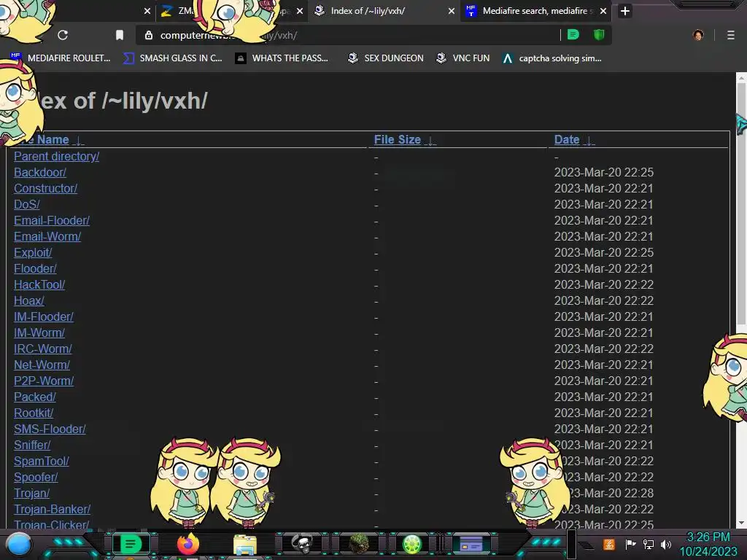Close the Index of /~lily/vxh/ tab
Viewport: 747px width, 560px height.
pos(451,11)
